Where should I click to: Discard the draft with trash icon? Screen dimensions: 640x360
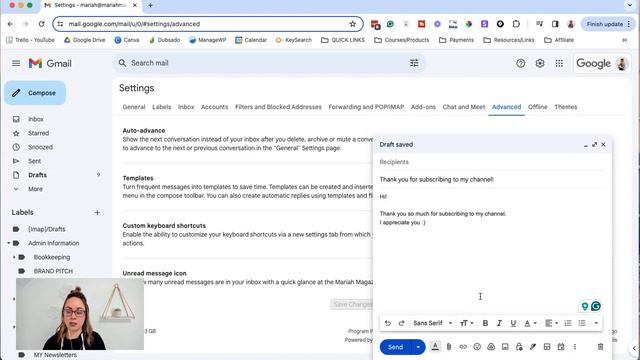point(600,347)
